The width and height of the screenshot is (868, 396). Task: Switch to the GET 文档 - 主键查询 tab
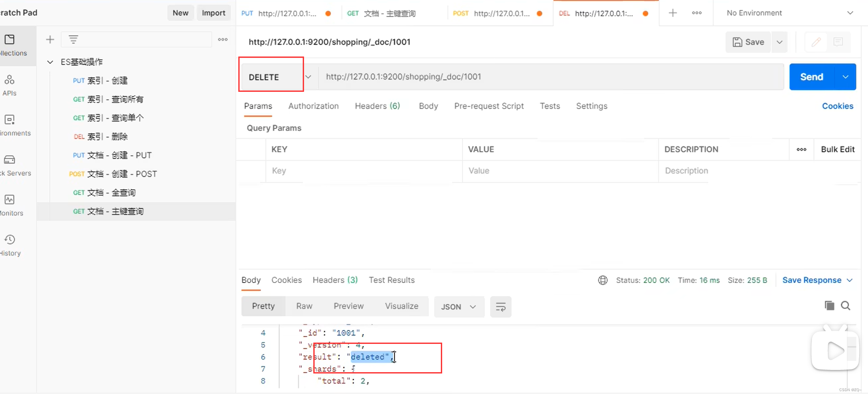[x=394, y=13]
